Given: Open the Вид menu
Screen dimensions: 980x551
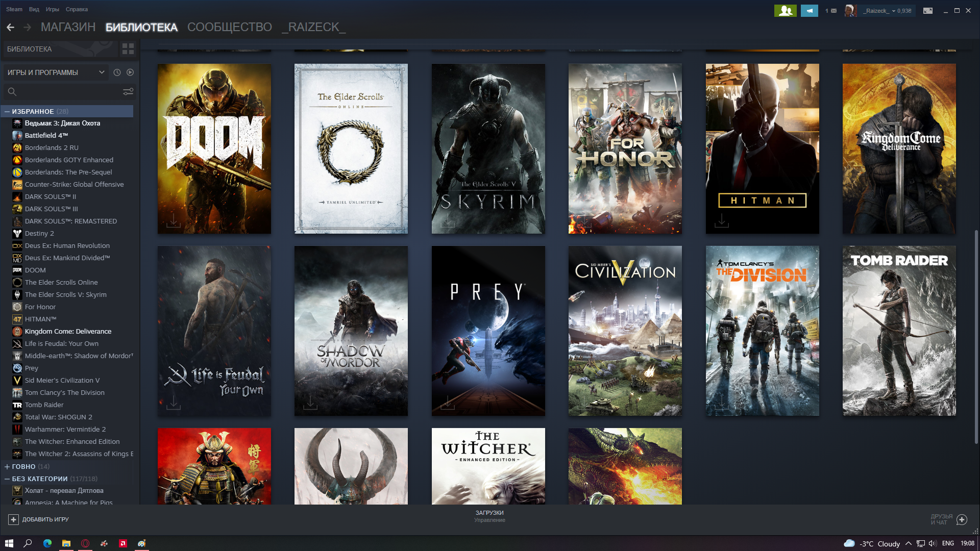Looking at the screenshot, I should coord(34,9).
